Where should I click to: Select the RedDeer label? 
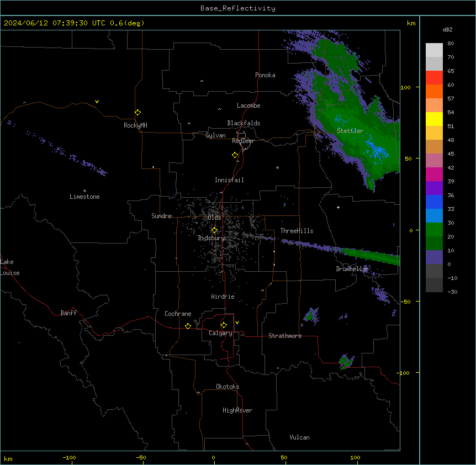(243, 141)
